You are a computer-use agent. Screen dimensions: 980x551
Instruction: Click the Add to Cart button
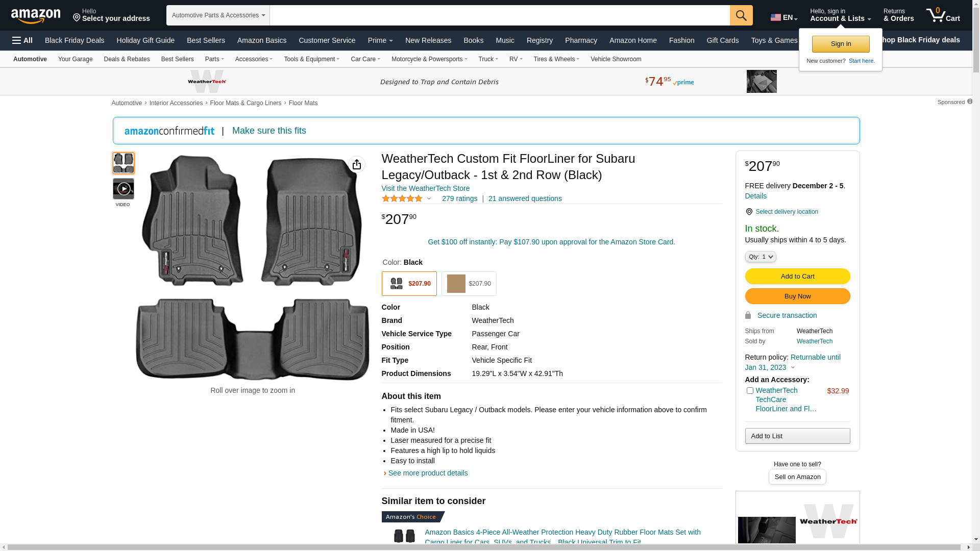click(797, 277)
